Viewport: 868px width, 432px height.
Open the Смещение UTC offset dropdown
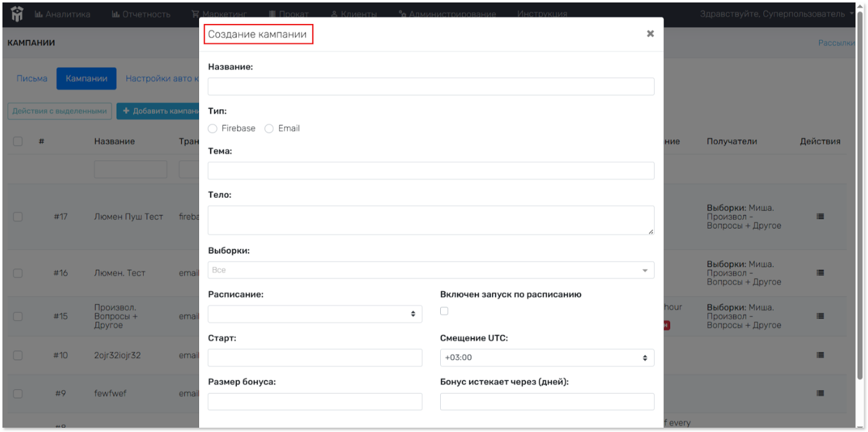547,357
